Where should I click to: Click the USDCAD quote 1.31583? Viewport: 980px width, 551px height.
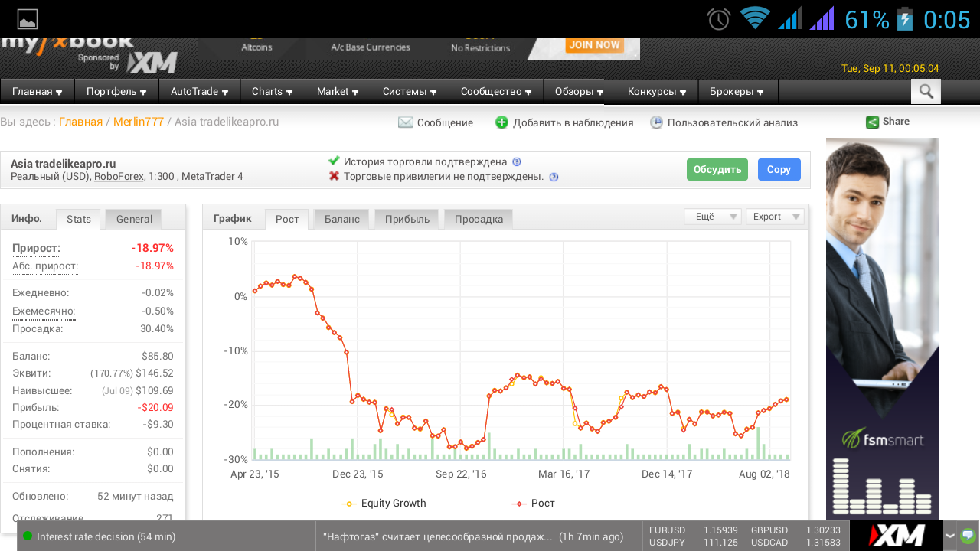[x=823, y=543]
